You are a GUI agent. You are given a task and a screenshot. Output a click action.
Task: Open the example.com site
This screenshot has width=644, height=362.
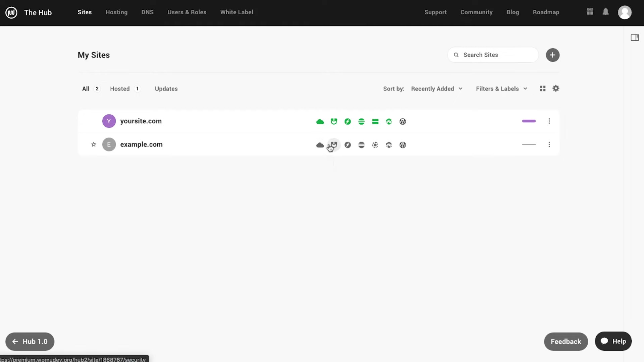pos(141,144)
